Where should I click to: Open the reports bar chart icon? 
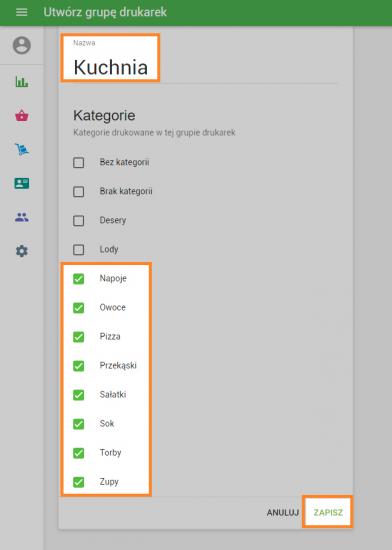pos(22,82)
